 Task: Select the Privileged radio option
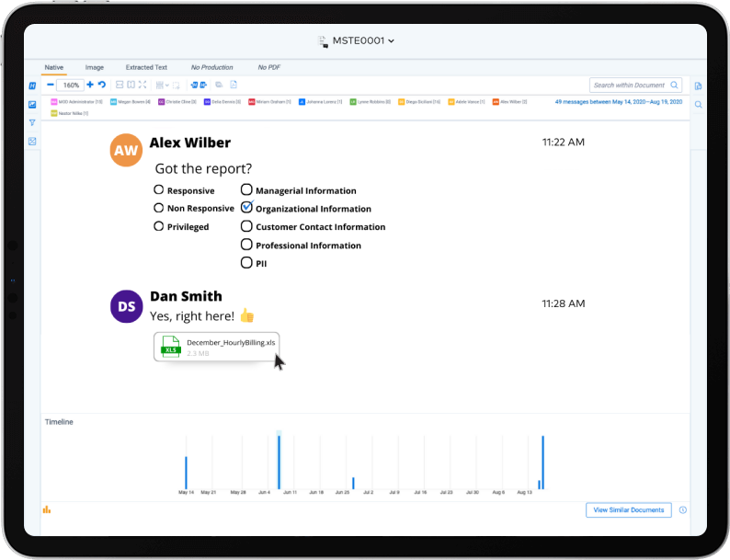pos(159,226)
